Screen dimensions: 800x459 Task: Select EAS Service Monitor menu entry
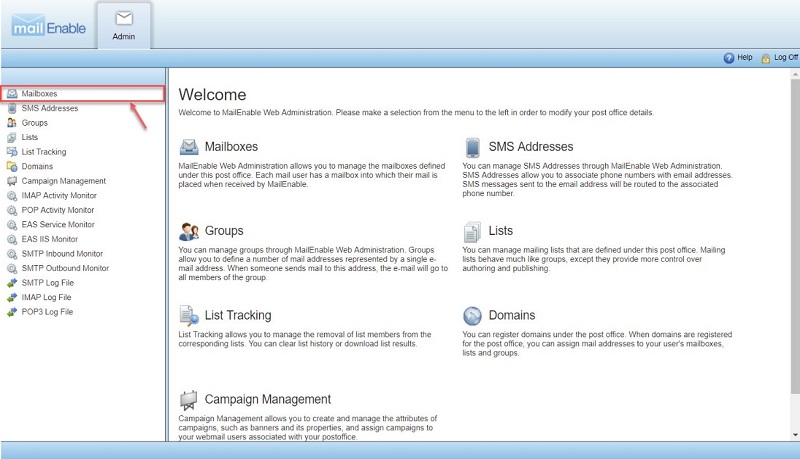[58, 224]
